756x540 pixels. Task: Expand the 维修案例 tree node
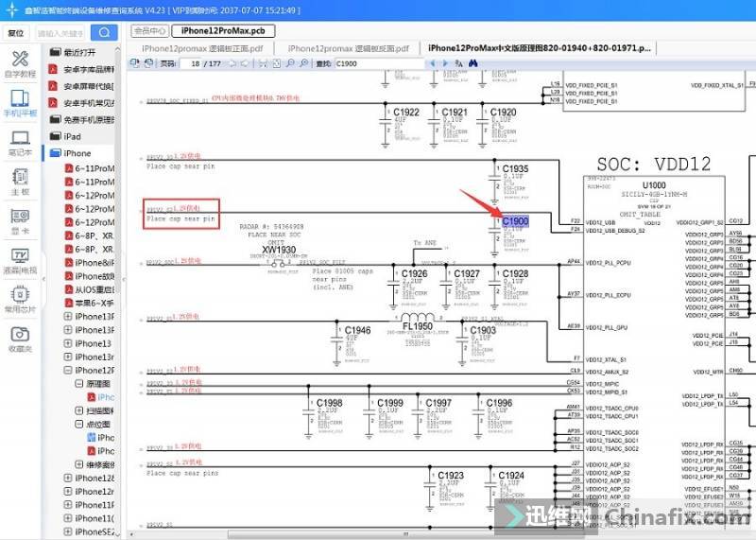point(79,465)
